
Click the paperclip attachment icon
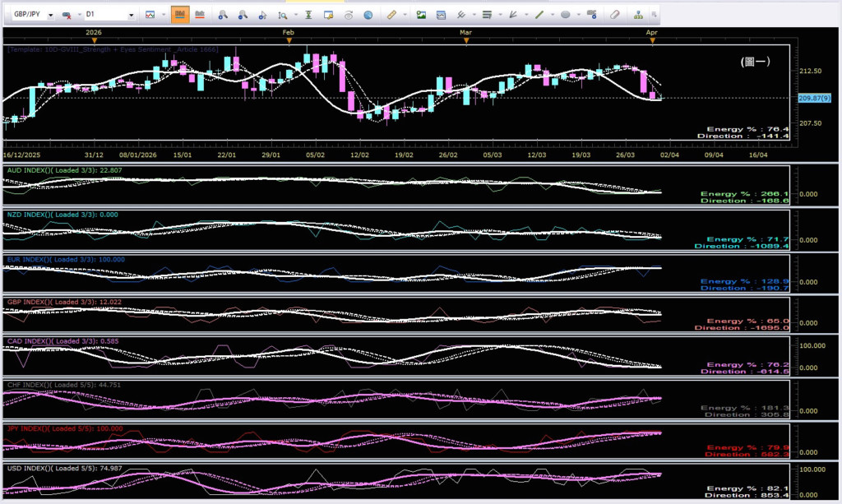(x=614, y=15)
